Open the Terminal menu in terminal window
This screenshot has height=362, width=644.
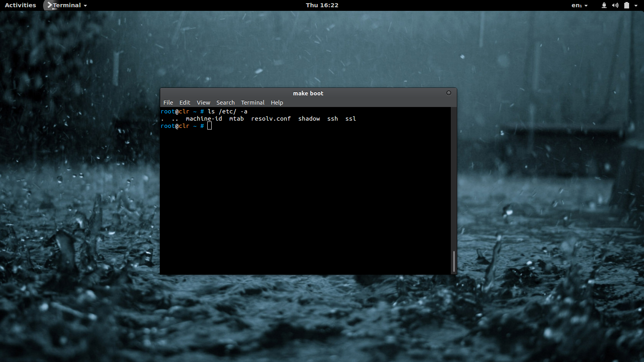253,103
